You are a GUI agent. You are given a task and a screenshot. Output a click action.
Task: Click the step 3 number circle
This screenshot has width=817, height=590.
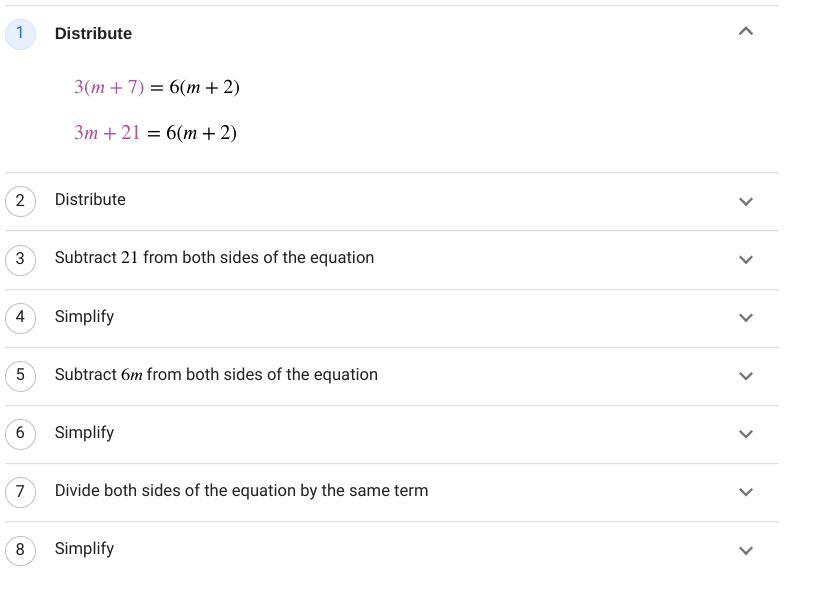[20, 258]
